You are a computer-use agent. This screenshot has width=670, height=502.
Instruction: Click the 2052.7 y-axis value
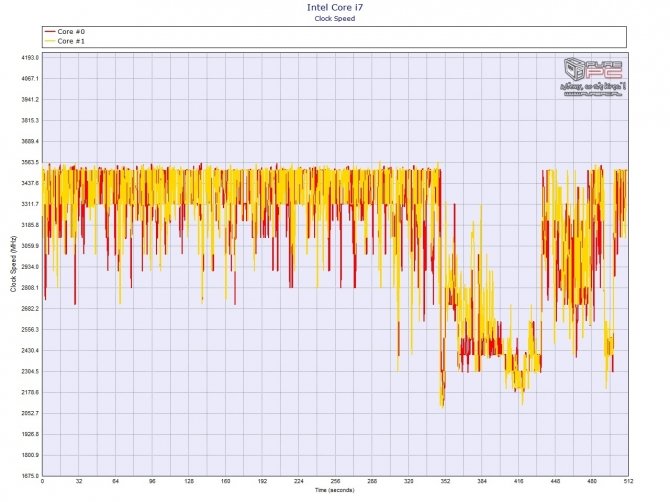tap(30, 414)
